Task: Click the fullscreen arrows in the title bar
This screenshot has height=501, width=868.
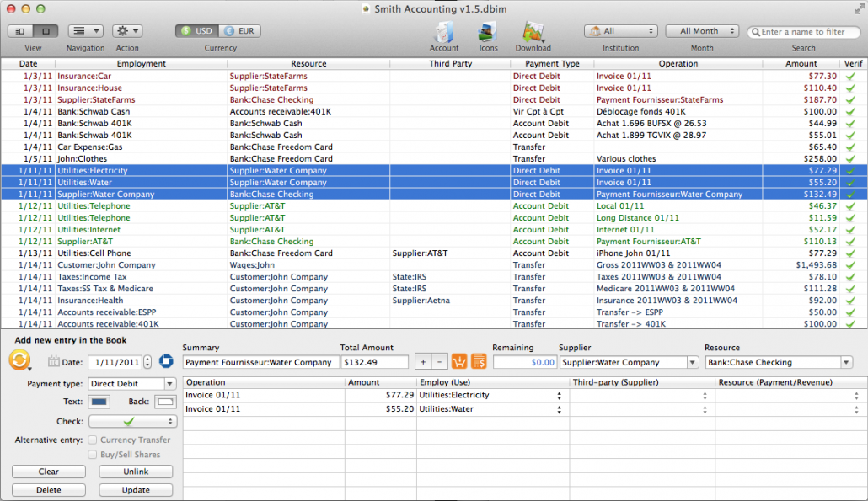Action: pos(859,9)
